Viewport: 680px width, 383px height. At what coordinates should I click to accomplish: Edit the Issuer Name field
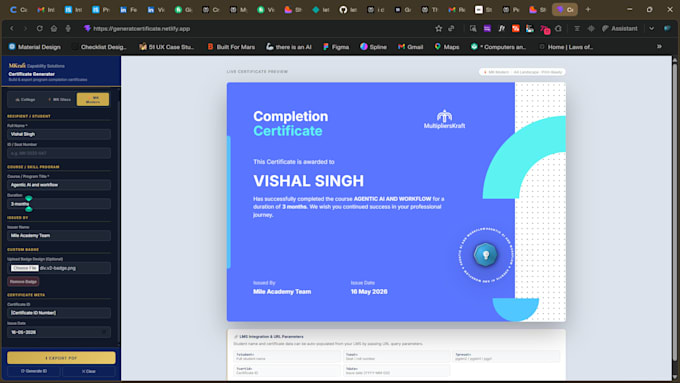tap(59, 236)
